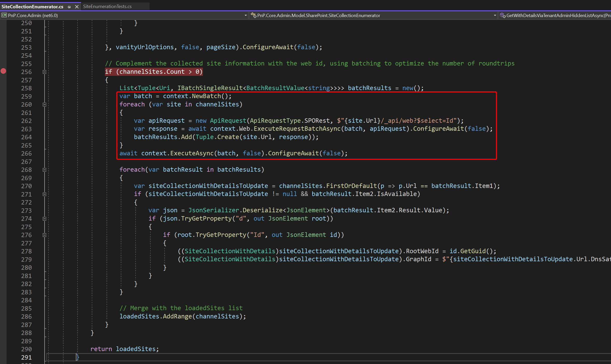Viewport: 611px width, 364px height.
Task: Click the C# project icon before PnP.Core.Admin
Action: click(4, 15)
